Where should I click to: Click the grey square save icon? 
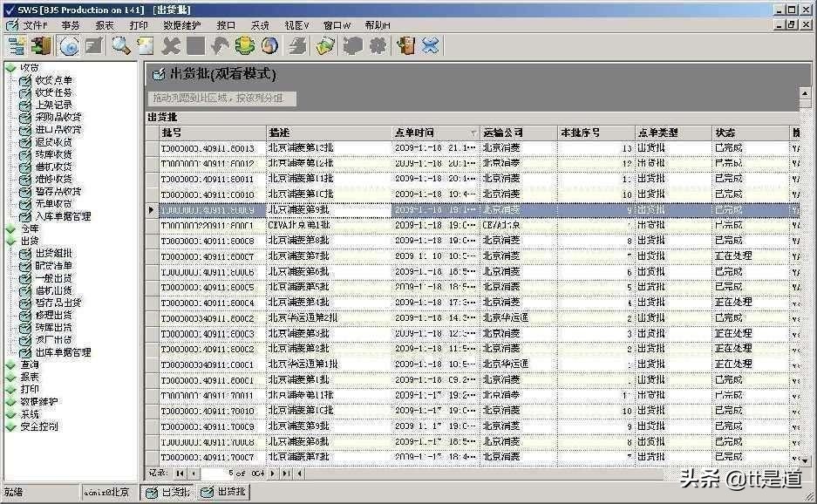tap(195, 46)
